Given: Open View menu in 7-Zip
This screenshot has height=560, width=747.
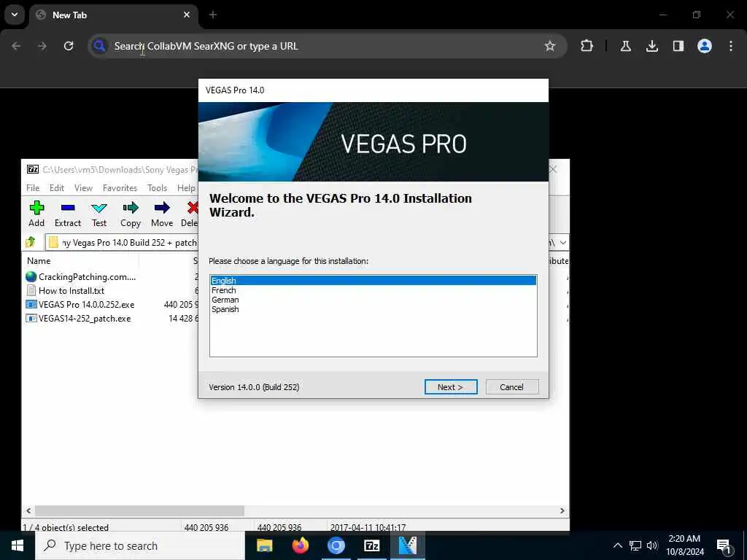Looking at the screenshot, I should coord(83,188).
